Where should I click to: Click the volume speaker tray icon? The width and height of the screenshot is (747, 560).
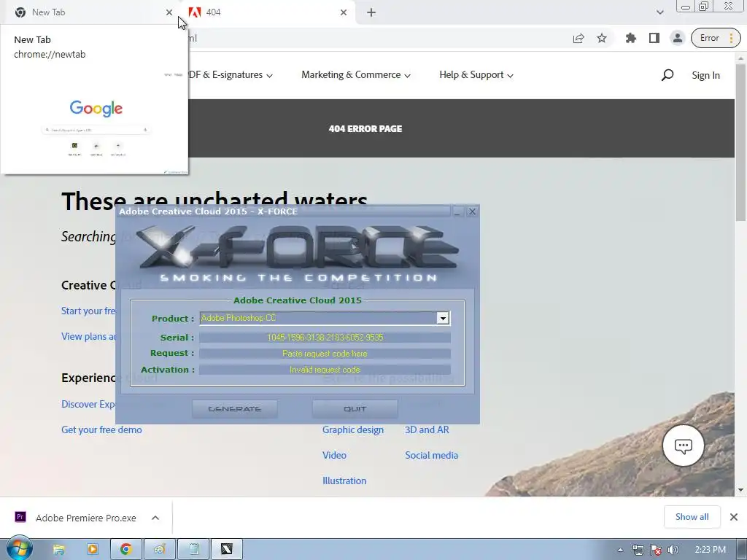[x=673, y=550]
